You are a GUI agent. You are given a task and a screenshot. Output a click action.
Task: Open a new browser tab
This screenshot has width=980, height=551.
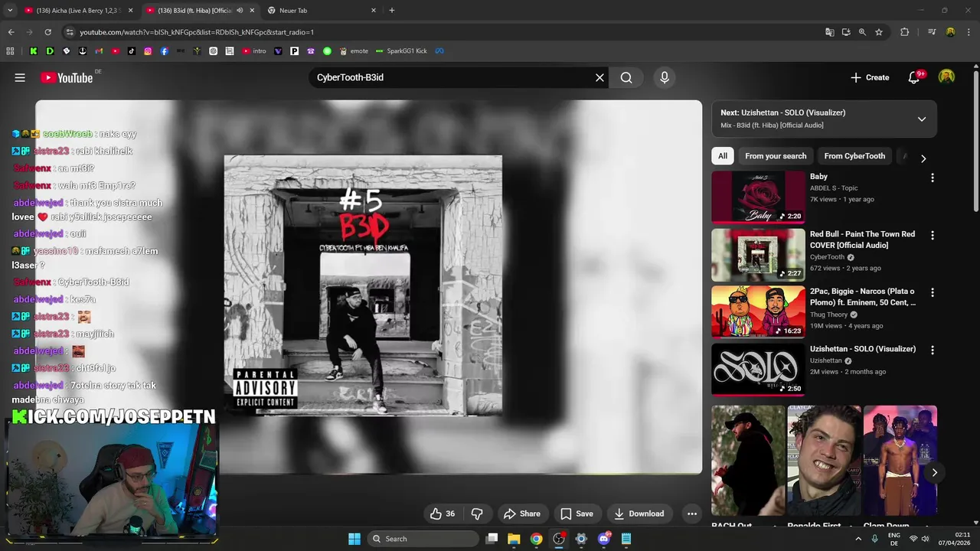(392, 11)
